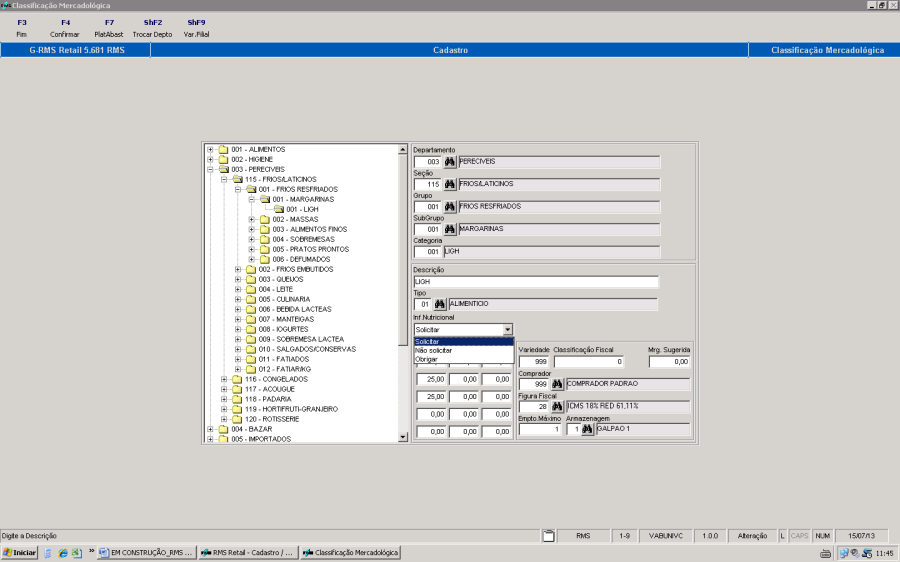Expand the 002 - MASSAS tree node
Viewport: 900px width, 562px height.
(x=251, y=220)
